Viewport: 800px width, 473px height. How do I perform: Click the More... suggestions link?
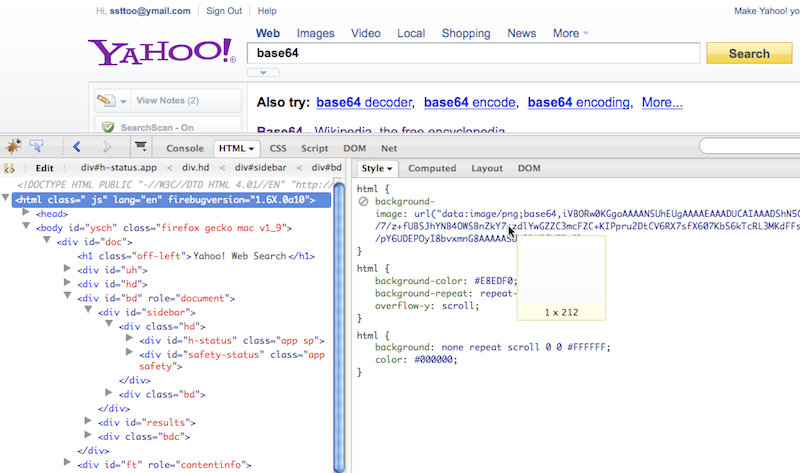pyautogui.click(x=662, y=103)
